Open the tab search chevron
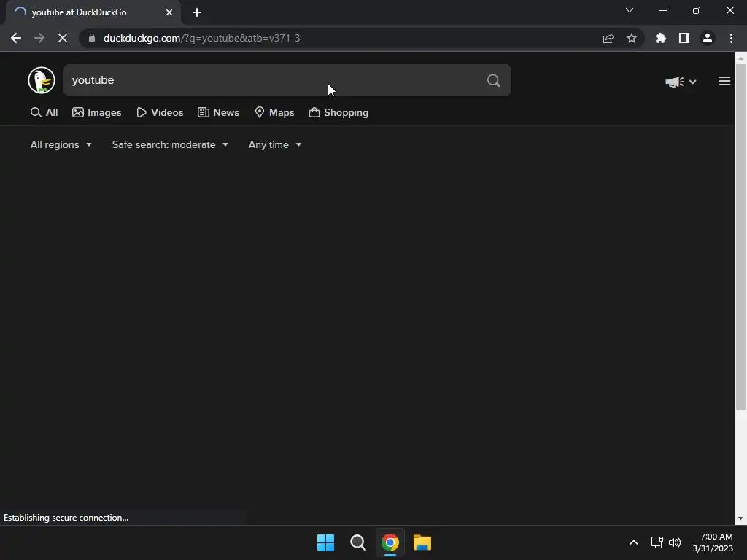This screenshot has width=747, height=560. [x=630, y=10]
